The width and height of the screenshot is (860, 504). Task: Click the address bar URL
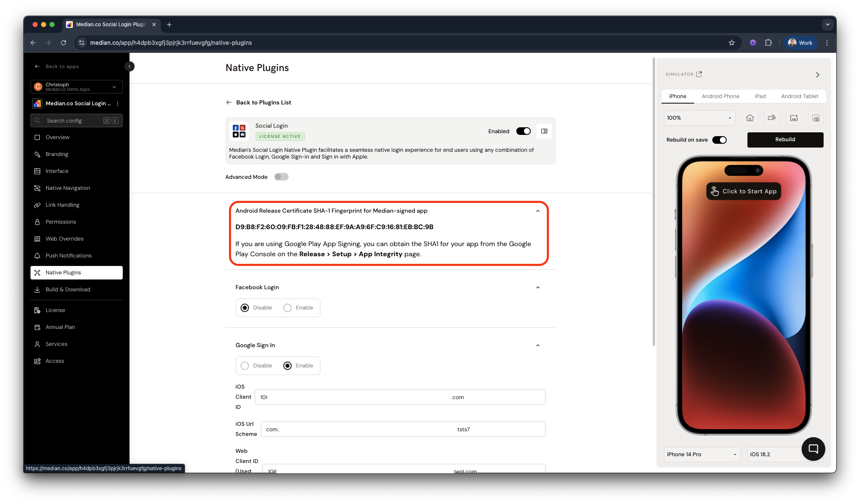pyautogui.click(x=171, y=43)
